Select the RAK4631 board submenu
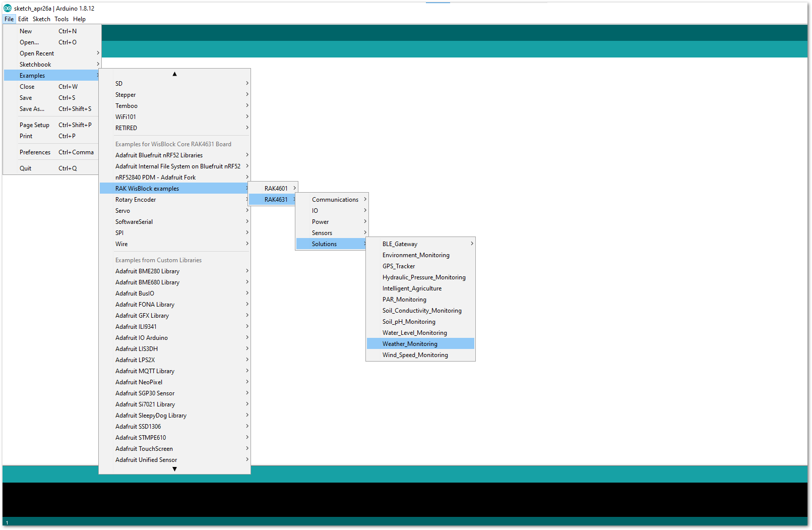The height and width of the screenshot is (530, 812). click(273, 200)
